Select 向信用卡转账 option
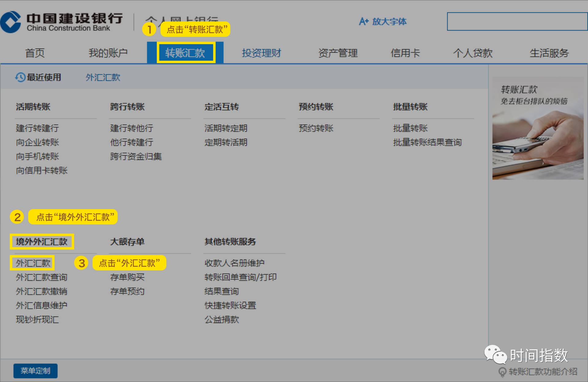 pos(42,170)
